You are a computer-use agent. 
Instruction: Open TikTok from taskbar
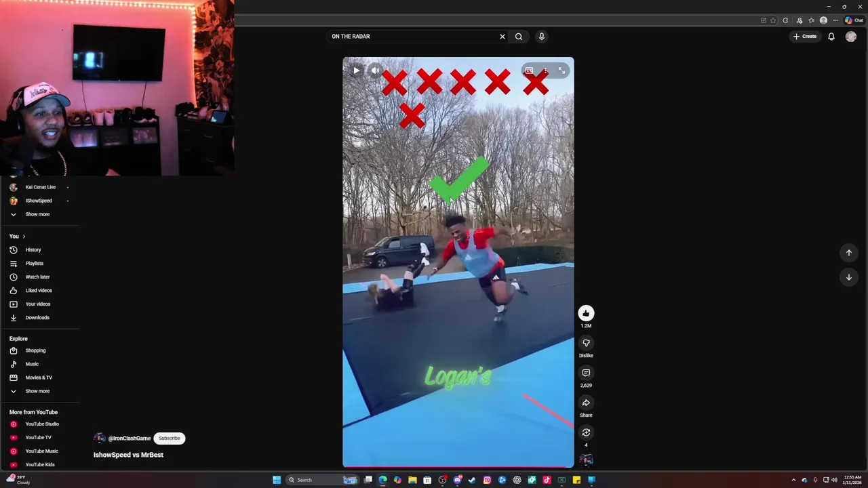click(x=547, y=480)
